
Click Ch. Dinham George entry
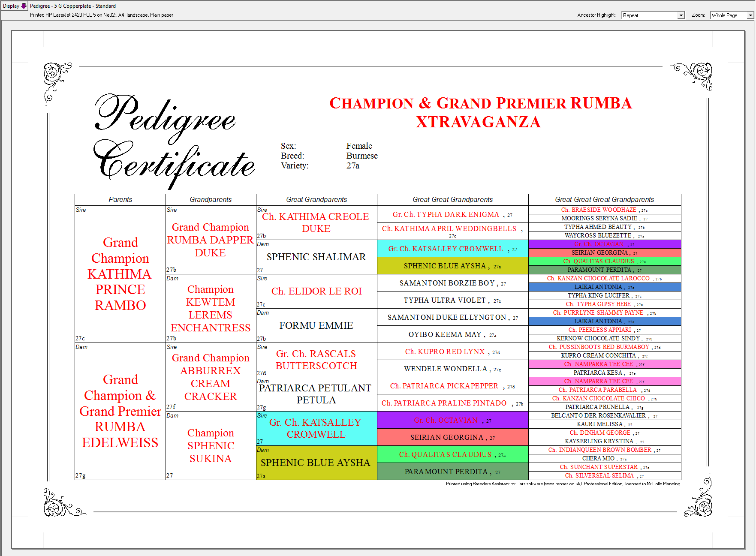605,433
